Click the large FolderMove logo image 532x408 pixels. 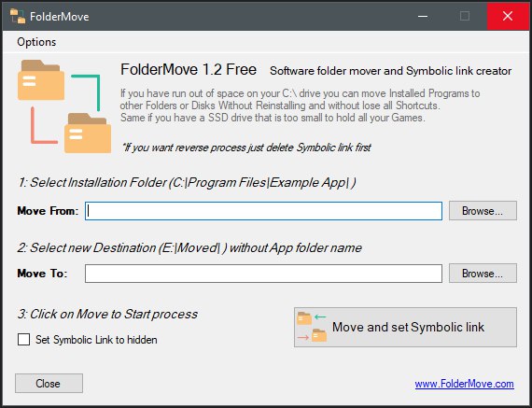(x=64, y=106)
